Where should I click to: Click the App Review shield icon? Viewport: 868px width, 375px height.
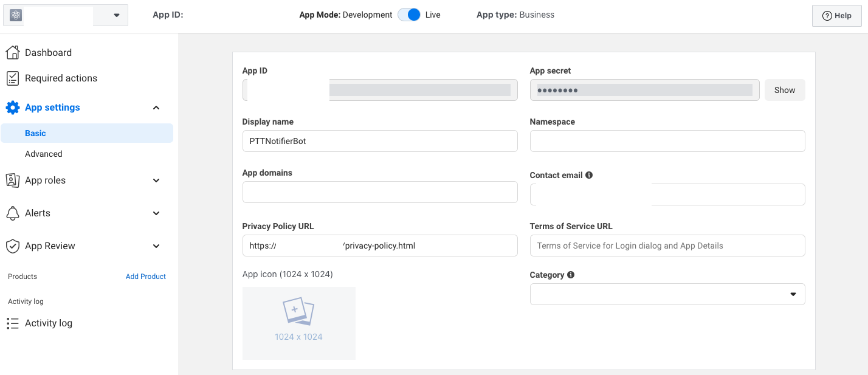coord(12,246)
